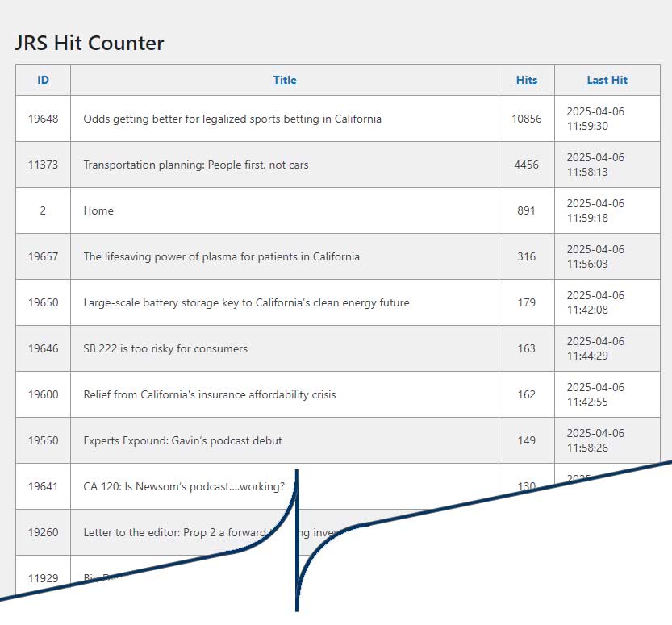Click the ID cell 19648

43,119
